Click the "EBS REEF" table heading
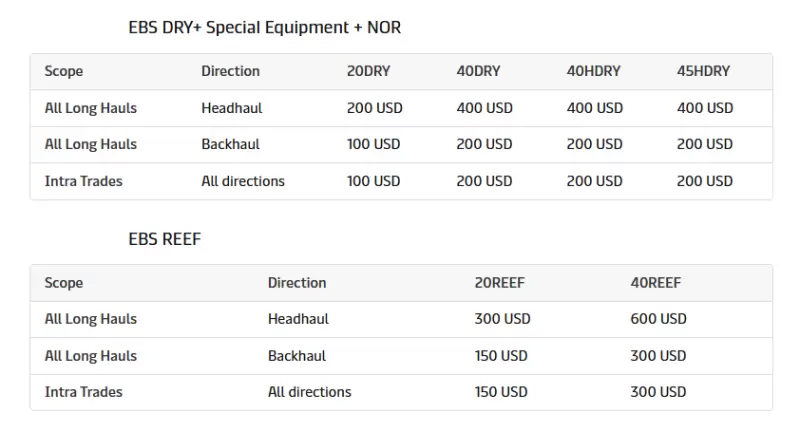This screenshot has height=432, width=800. pos(165,239)
